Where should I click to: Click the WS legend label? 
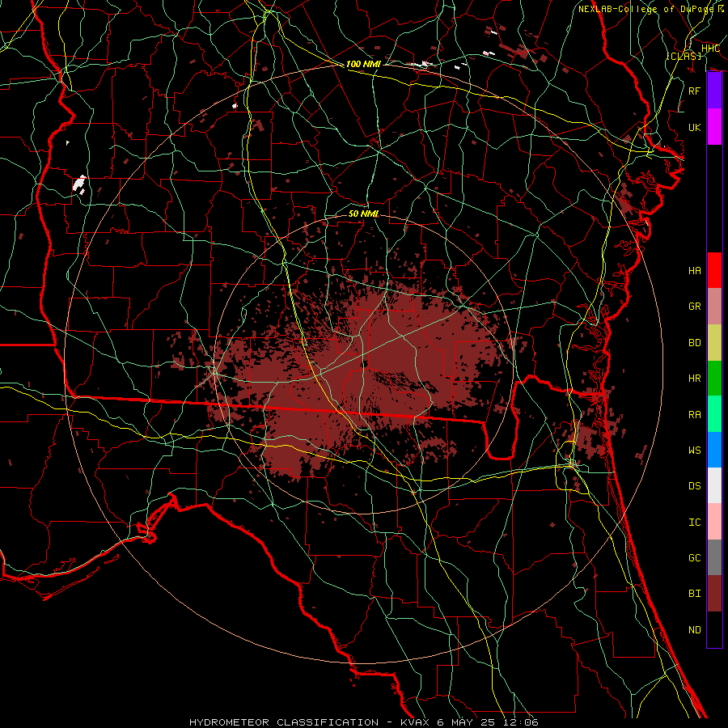(x=695, y=451)
